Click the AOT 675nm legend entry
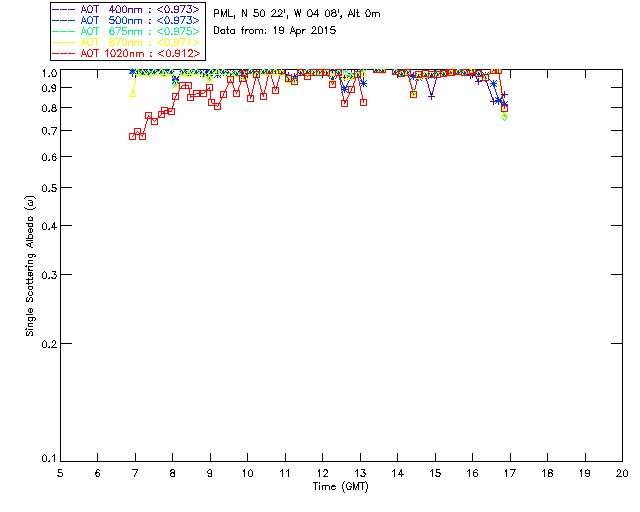Screen dimensions: 640x512 [x=126, y=31]
